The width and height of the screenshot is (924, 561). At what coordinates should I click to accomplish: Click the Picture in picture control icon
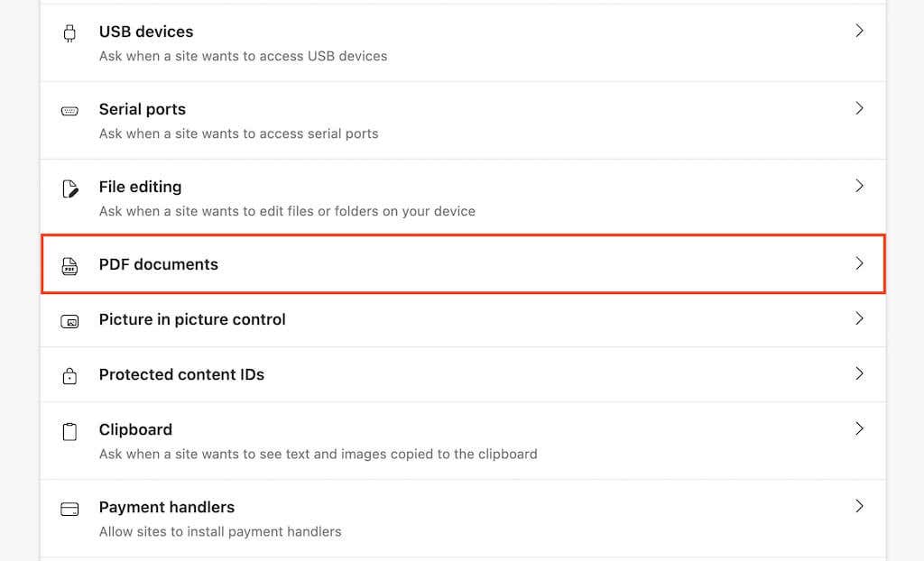(69, 321)
